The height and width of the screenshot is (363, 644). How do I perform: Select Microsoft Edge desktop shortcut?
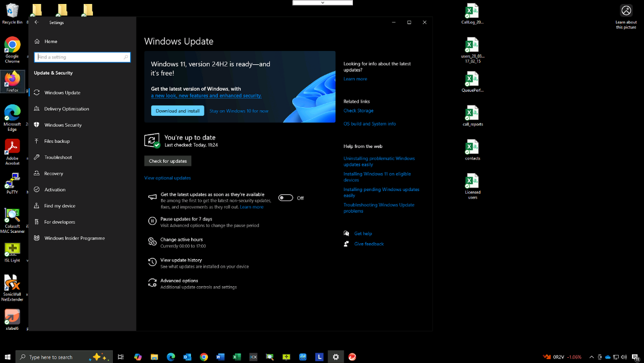tap(13, 118)
